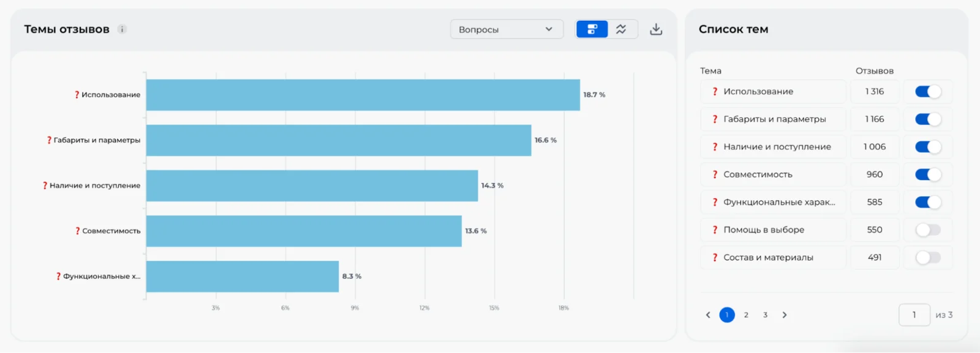The image size is (980, 353).
Task: Click Совместимость chart axis label
Action: (111, 231)
